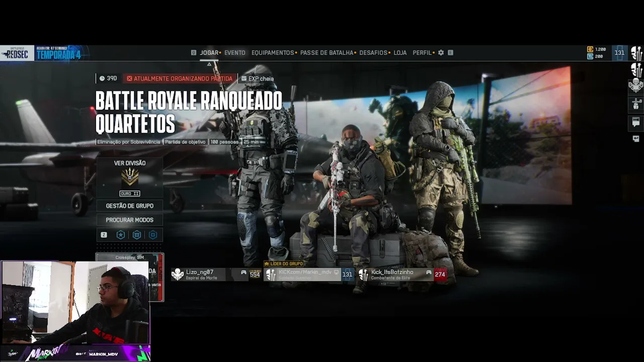Click the clock icon beside 39D

point(102,78)
